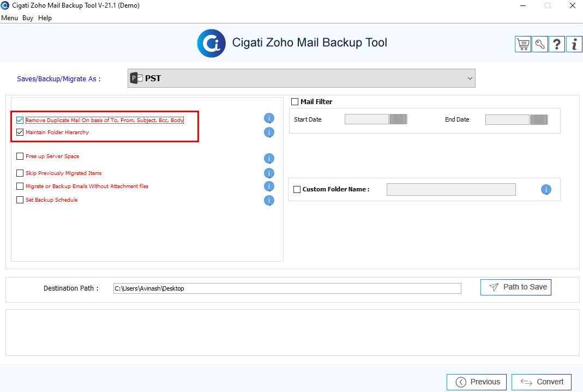Open Start Date calendar picker
Screen dimensions: 583x392
tap(398, 119)
